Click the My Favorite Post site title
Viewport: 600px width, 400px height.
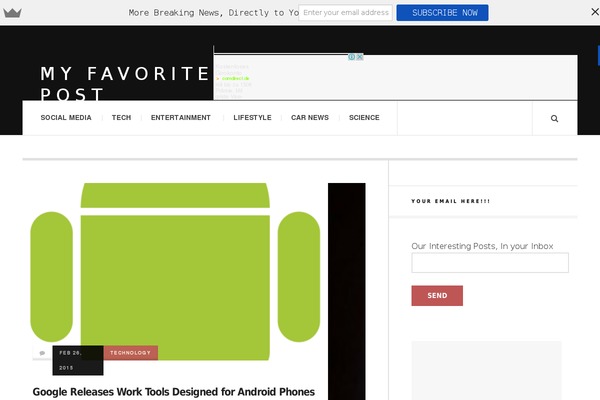(125, 83)
